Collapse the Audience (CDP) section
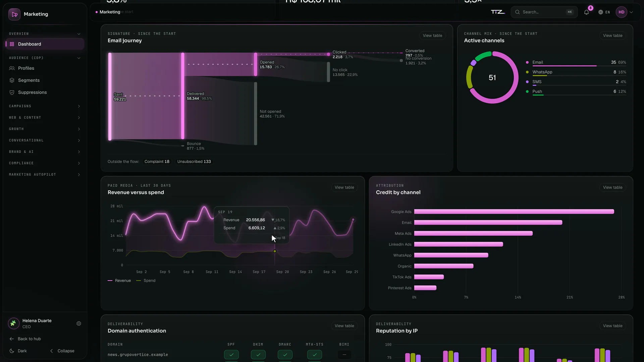 tap(45, 58)
